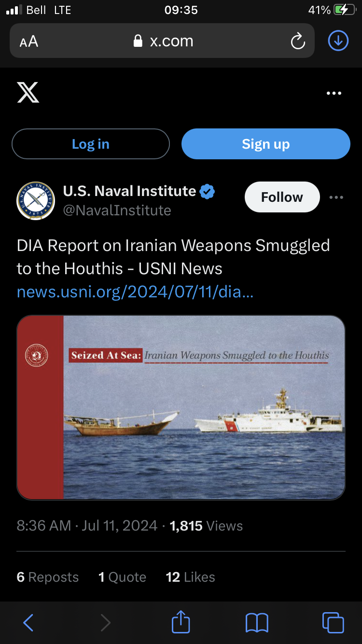Open Seized At Sea image preview
The width and height of the screenshot is (362, 644).
click(181, 407)
